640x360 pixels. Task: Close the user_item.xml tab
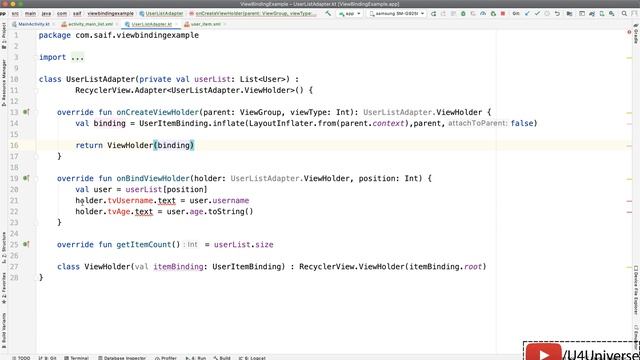point(224,24)
